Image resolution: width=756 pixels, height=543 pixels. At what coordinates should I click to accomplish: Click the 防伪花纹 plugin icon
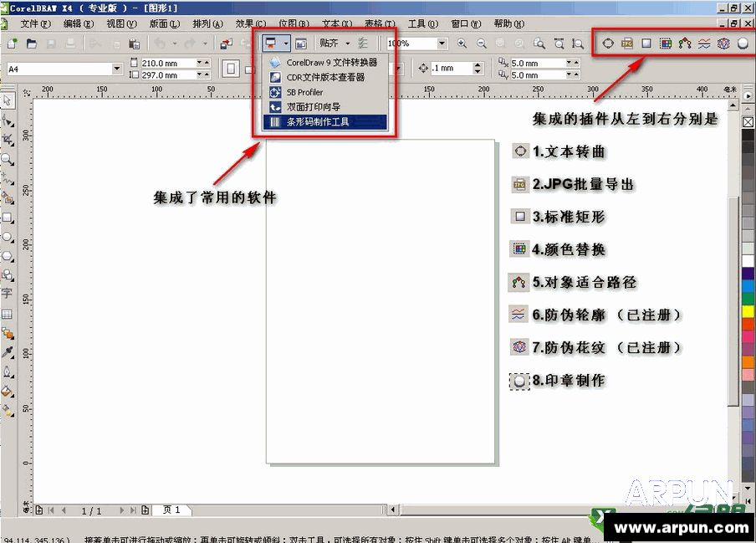point(724,44)
